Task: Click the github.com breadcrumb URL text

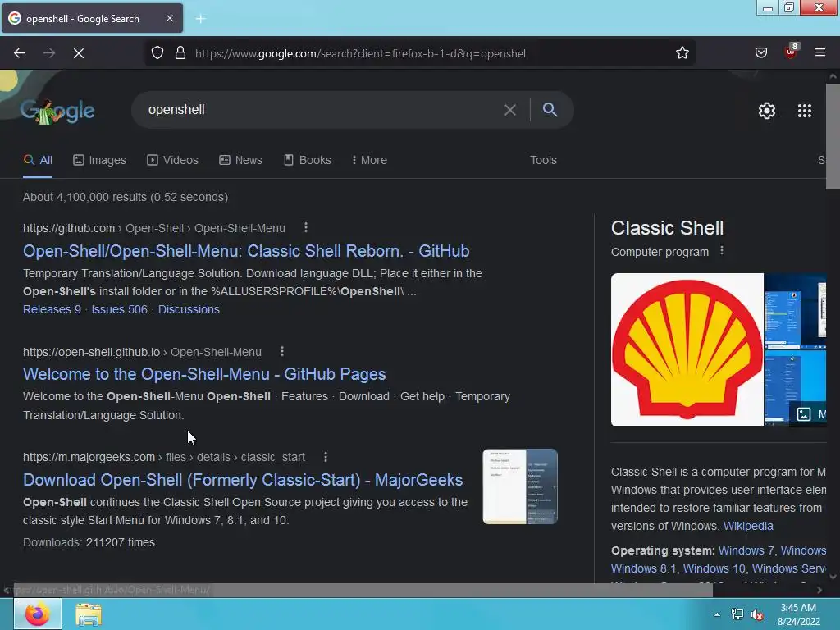Action: [x=69, y=228]
